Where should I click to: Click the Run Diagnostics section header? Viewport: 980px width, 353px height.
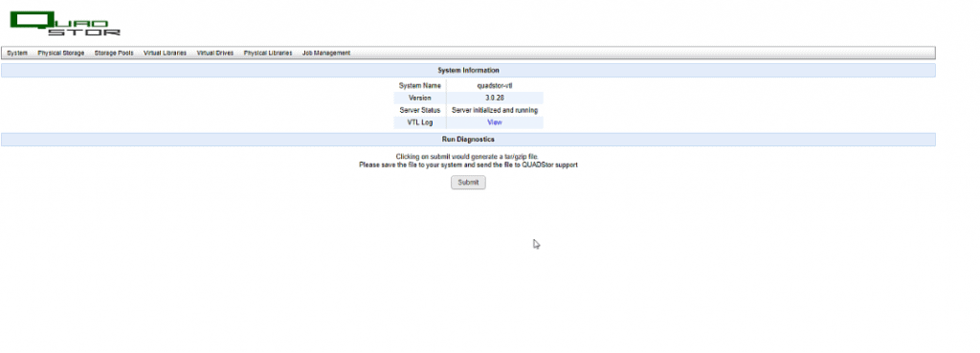(x=468, y=140)
